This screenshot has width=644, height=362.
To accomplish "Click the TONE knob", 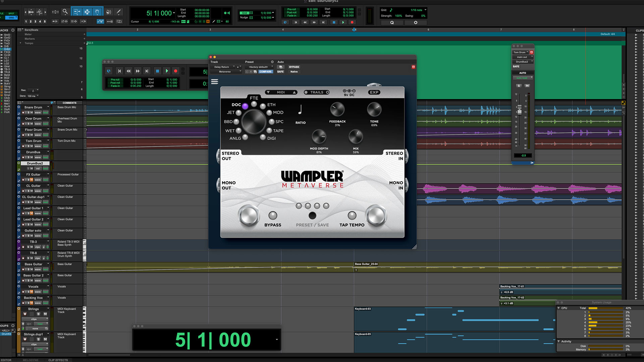I will 374,110.
